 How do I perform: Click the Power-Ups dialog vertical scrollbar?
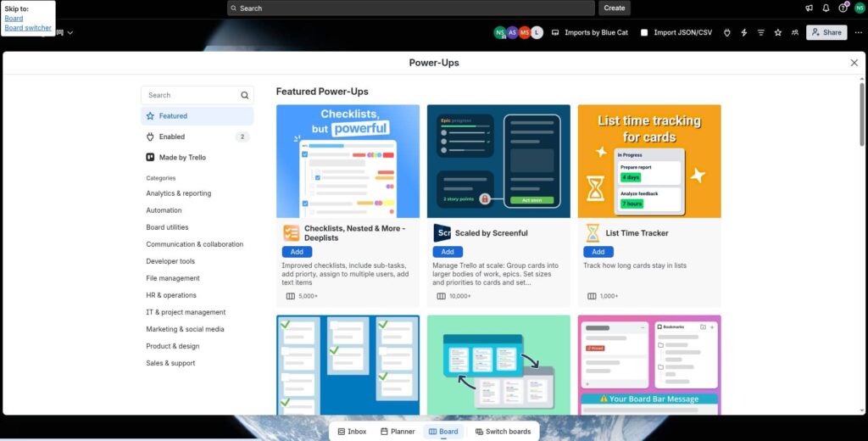[861, 114]
